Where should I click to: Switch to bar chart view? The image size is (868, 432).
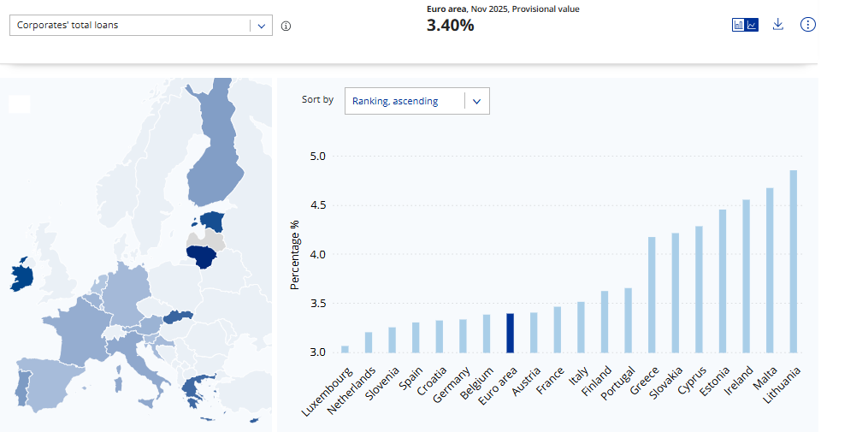coord(739,25)
